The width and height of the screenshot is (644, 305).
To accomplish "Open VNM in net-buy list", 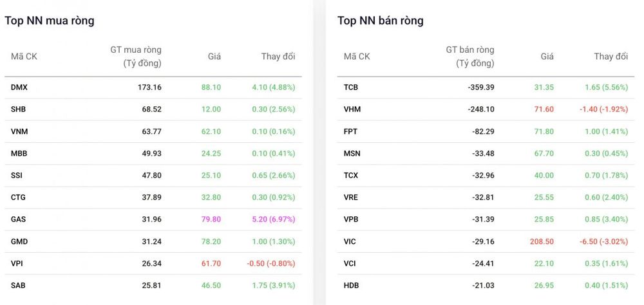I will 153,131.
